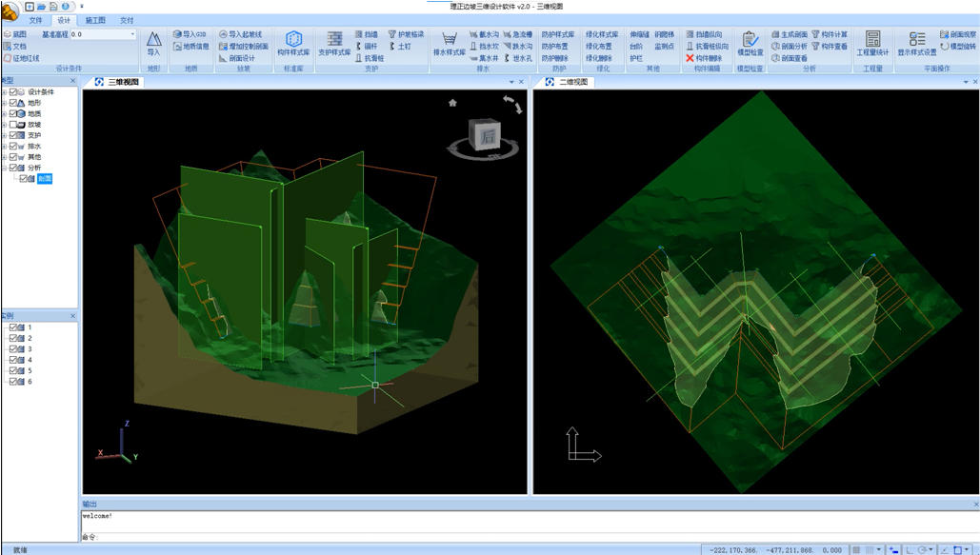
Task: Switch to the 施工图 ribbon tab
Action: (95, 20)
